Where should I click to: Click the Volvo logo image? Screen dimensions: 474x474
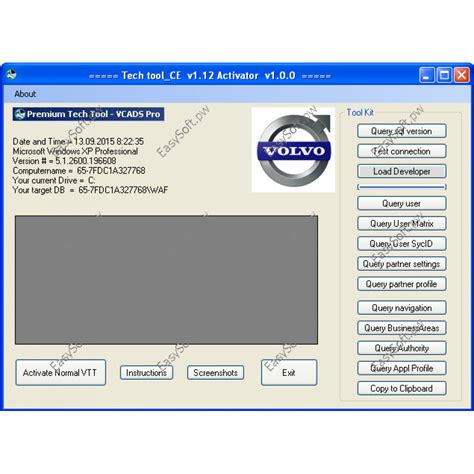[293, 149]
